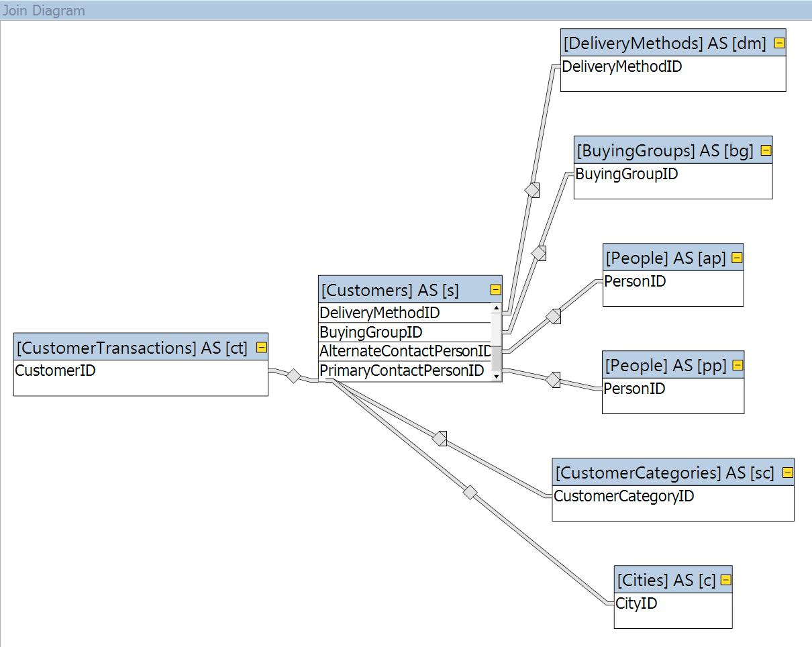The image size is (812, 647).
Task: Click join diamond on the CustomerCategories link
Action: click(440, 439)
